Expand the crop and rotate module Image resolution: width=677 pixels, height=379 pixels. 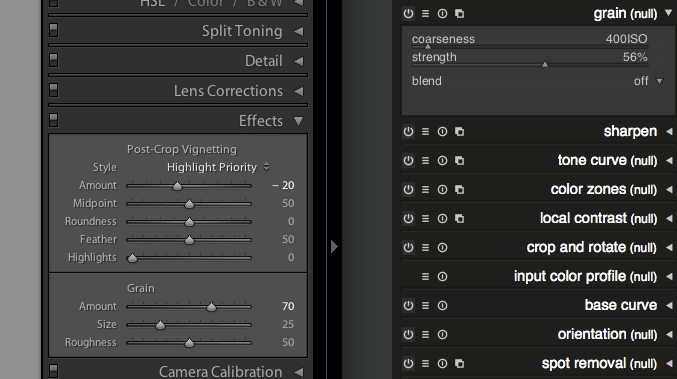[x=669, y=247]
